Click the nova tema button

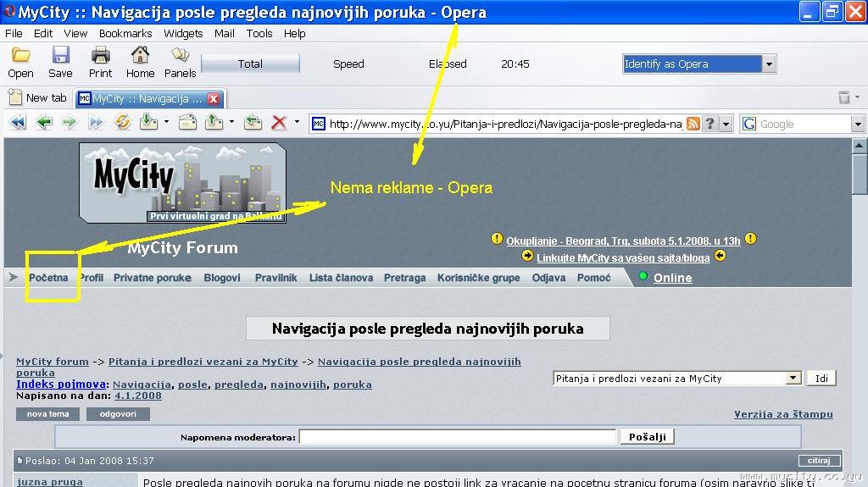pos(47,414)
